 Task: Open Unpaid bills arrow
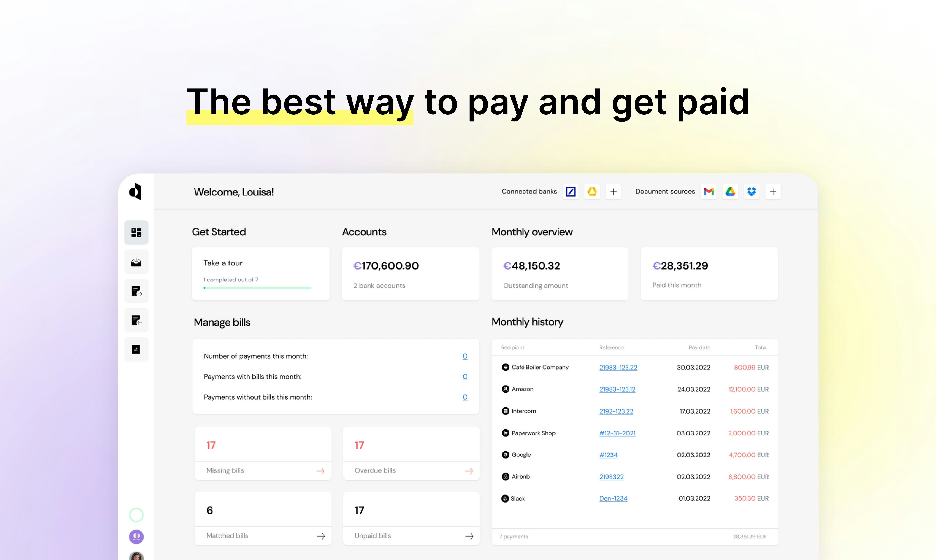point(469,536)
